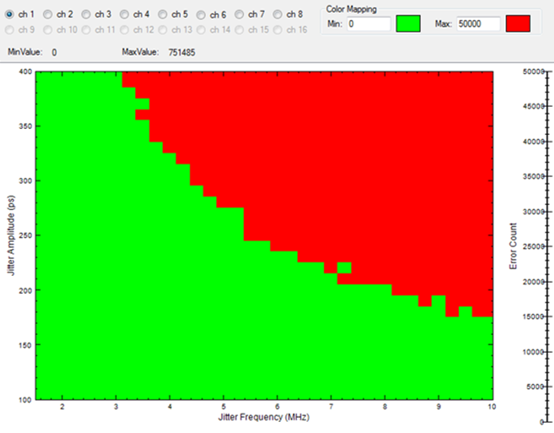Click the Jitter Amplitude (ps) axis label

coord(11,235)
